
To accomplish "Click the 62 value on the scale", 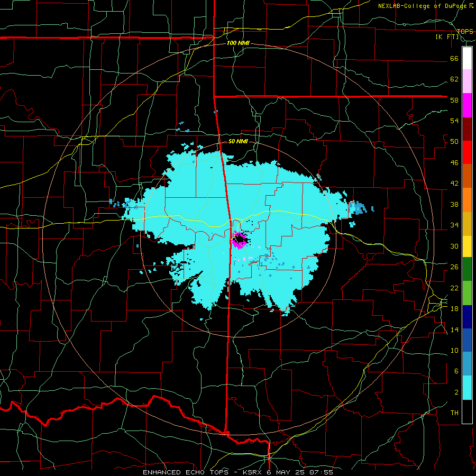I will click(x=454, y=79).
